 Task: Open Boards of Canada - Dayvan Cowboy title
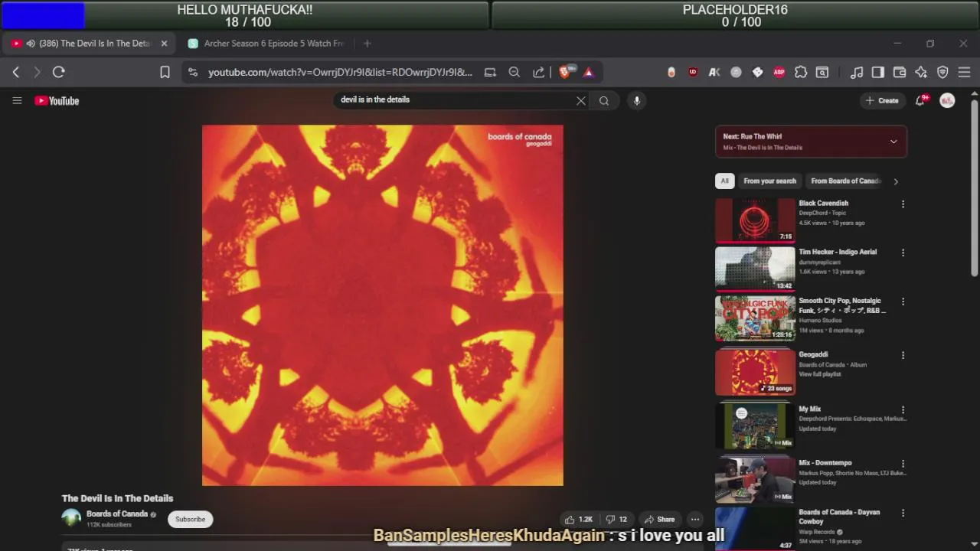839,517
